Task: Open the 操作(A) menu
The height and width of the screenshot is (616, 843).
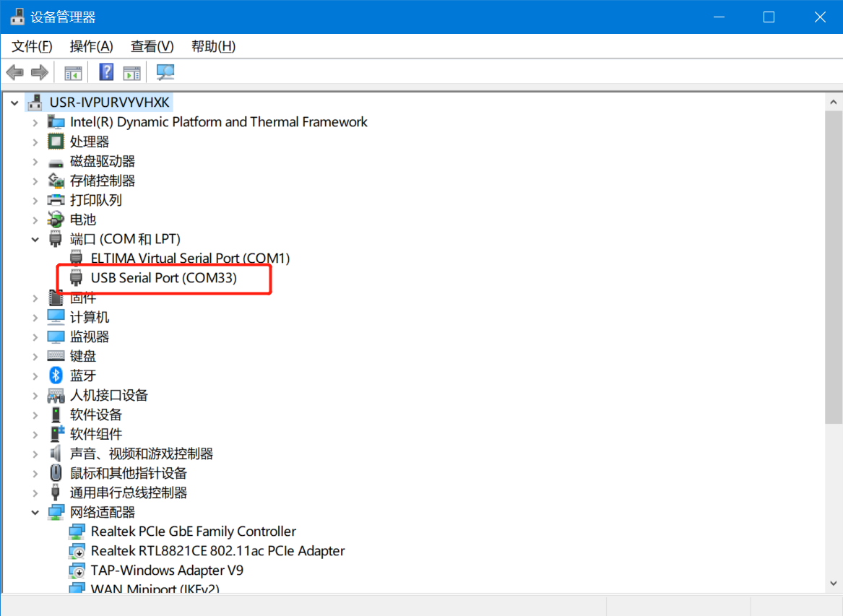Action: coord(92,46)
